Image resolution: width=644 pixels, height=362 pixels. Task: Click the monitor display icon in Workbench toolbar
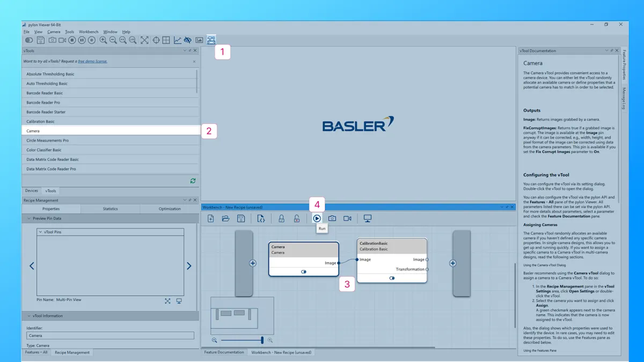click(x=368, y=218)
